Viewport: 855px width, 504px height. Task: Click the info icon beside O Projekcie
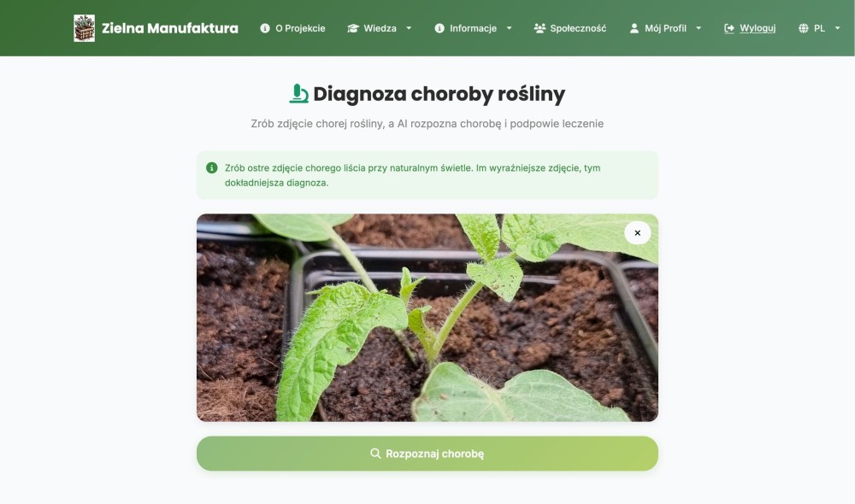coord(265,28)
